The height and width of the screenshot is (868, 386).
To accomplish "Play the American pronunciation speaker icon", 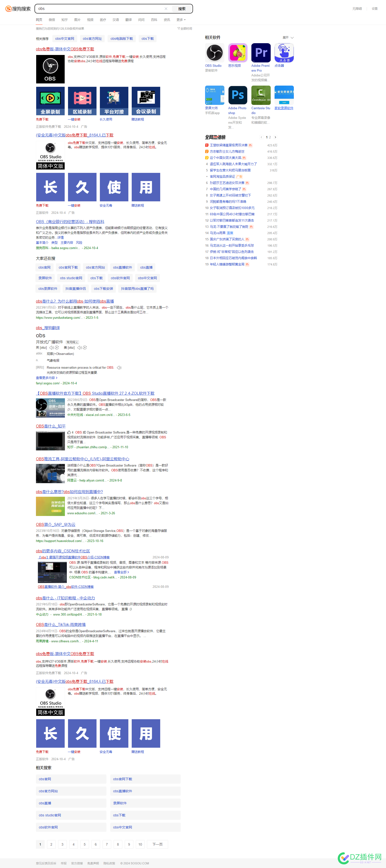I will click(79, 347).
